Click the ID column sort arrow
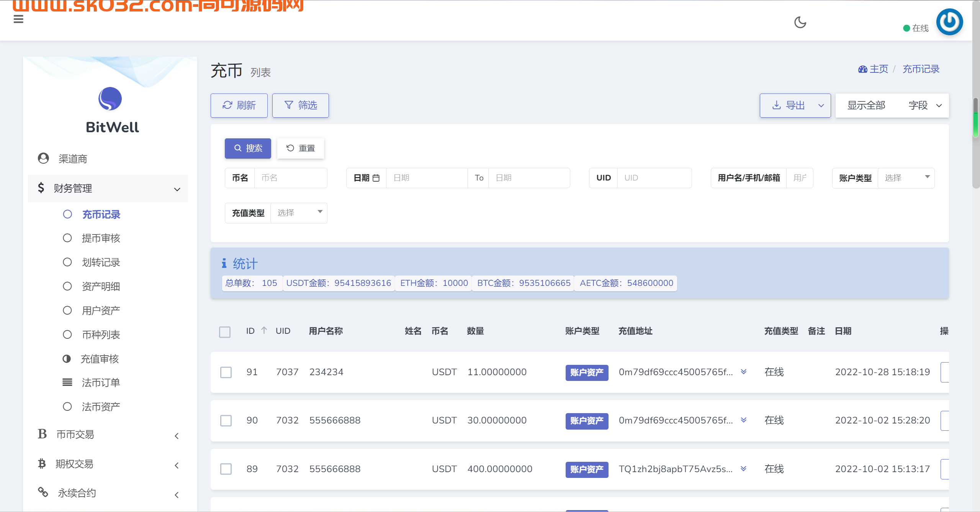 coord(264,330)
